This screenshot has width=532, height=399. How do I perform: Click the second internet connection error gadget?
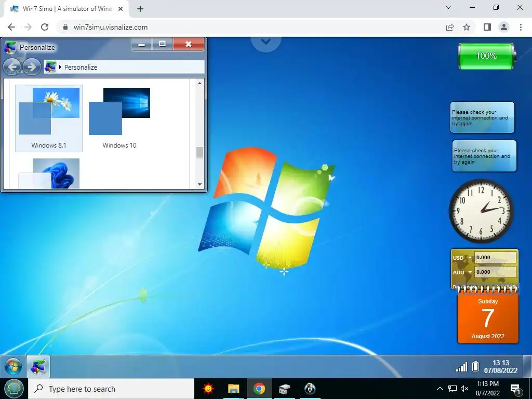(484, 156)
